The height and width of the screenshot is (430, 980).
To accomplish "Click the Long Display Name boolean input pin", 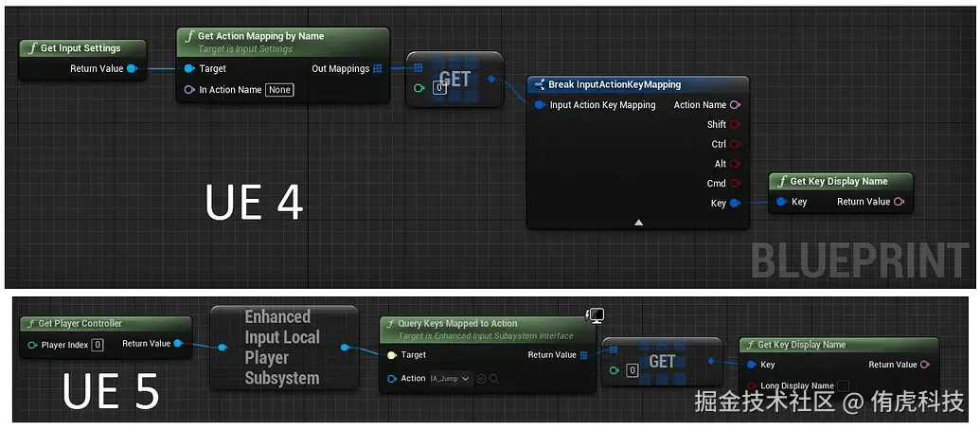I will tap(752, 385).
